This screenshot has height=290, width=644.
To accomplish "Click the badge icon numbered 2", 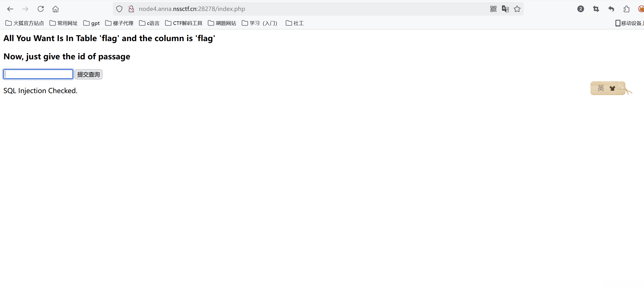I will coord(580,9).
